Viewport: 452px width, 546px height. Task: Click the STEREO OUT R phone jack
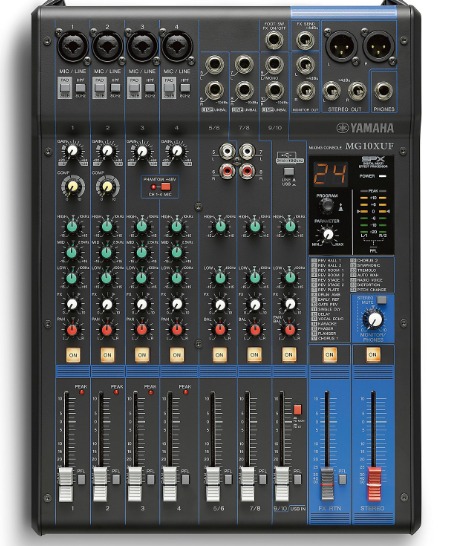pos(357,91)
